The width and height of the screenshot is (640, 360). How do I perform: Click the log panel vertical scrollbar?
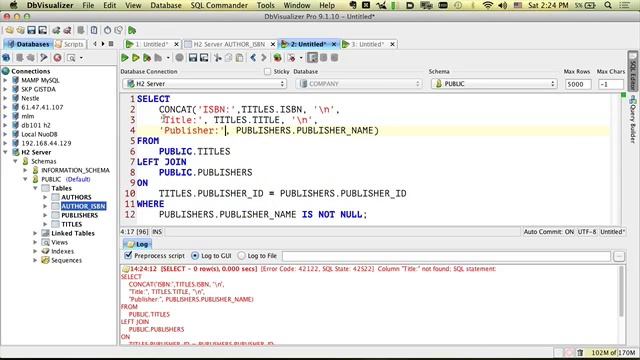[621, 291]
